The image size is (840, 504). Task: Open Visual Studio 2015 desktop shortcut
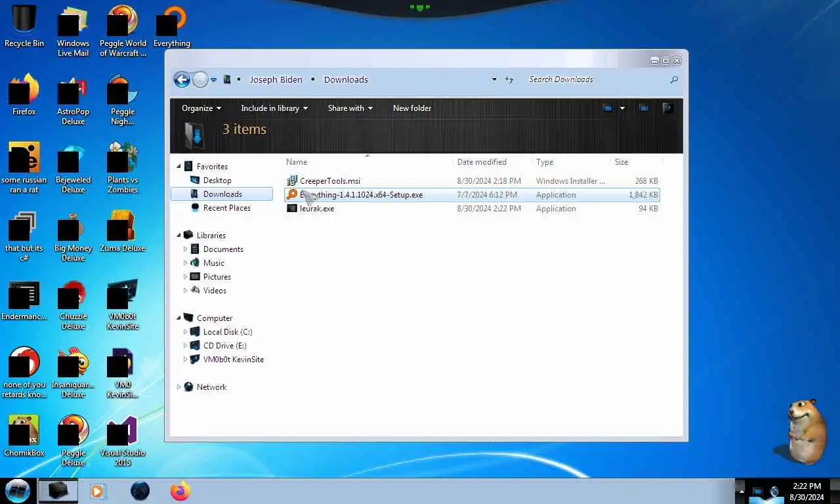point(123,441)
